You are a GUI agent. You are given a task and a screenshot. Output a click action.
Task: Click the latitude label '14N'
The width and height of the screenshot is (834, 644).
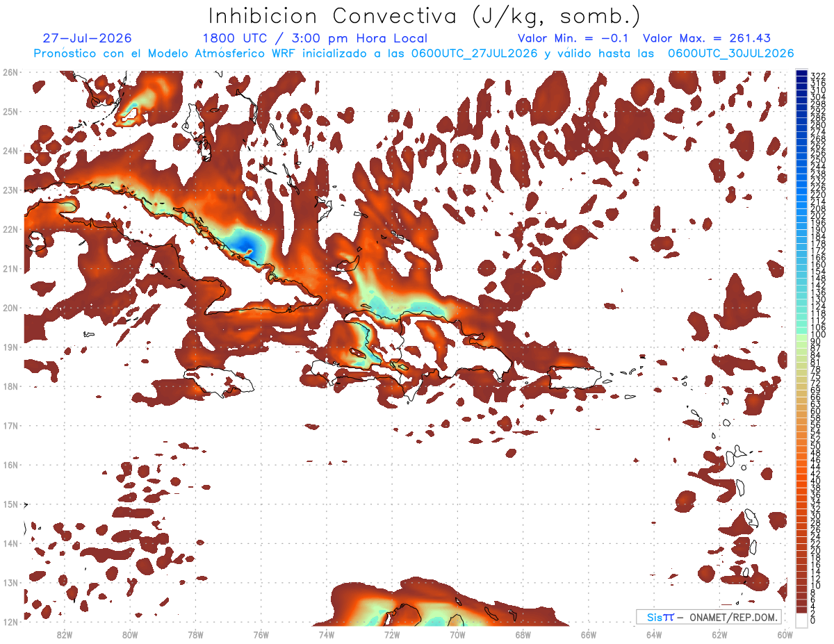pyautogui.click(x=10, y=543)
